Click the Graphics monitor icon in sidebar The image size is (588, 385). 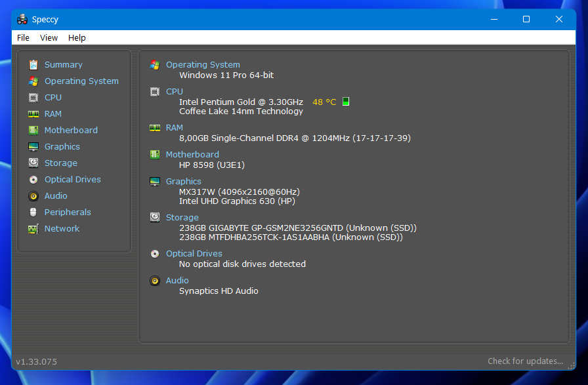[x=33, y=146]
